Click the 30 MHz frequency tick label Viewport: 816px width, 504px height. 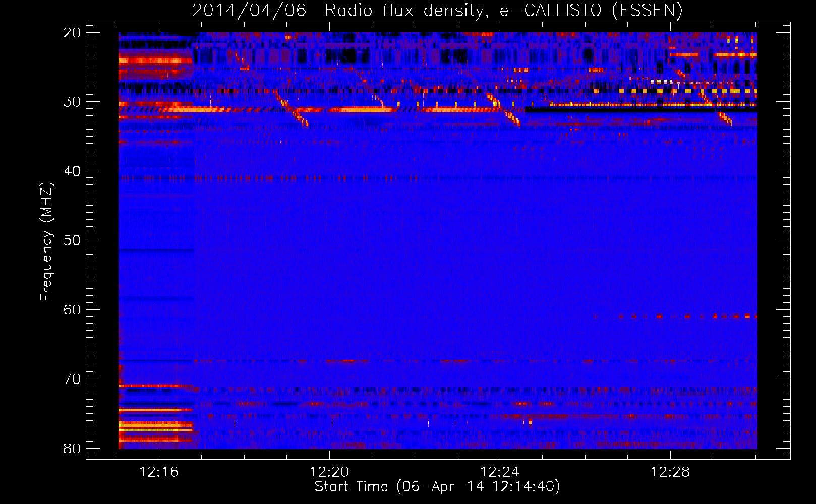click(x=72, y=102)
